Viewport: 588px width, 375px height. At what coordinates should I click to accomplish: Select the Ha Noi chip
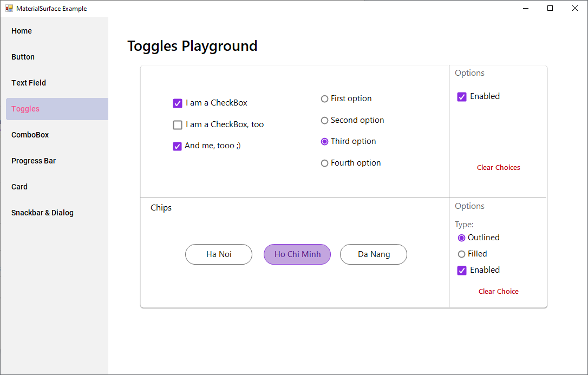click(219, 254)
